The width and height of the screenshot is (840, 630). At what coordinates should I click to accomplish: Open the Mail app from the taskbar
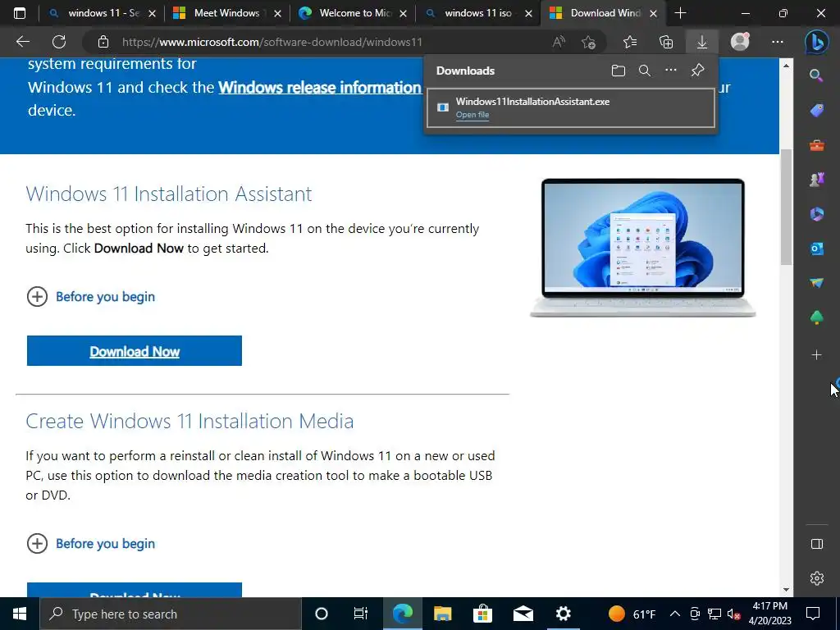(523, 614)
